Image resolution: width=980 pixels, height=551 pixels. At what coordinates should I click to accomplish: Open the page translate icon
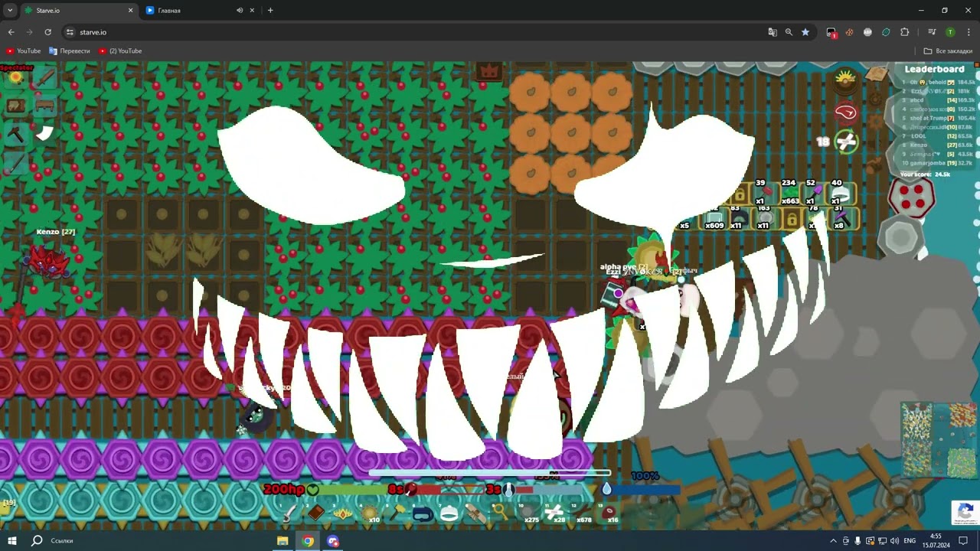(x=773, y=32)
